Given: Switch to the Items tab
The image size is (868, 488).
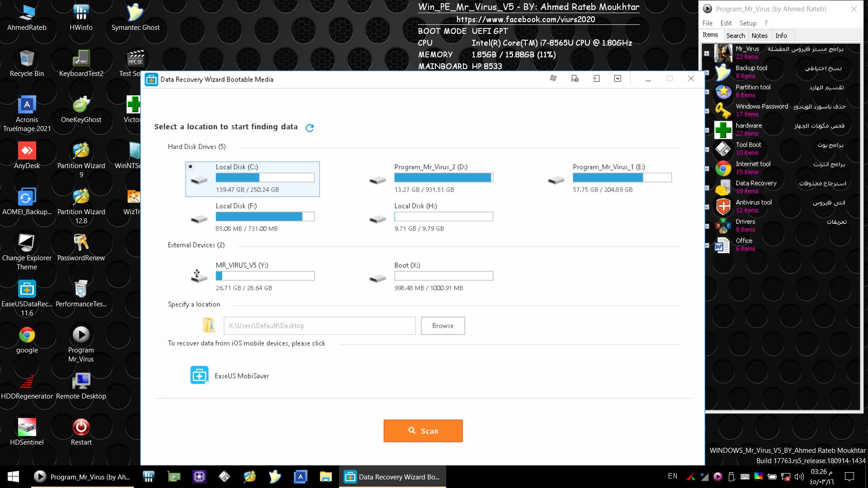Looking at the screenshot, I should pos(710,35).
